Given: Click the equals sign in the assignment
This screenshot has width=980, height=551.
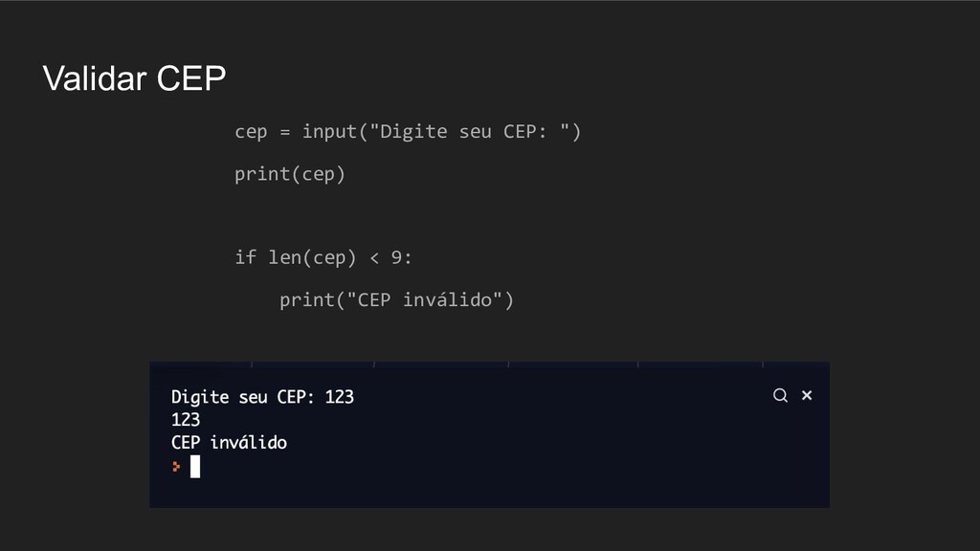Looking at the screenshot, I should (x=284, y=132).
